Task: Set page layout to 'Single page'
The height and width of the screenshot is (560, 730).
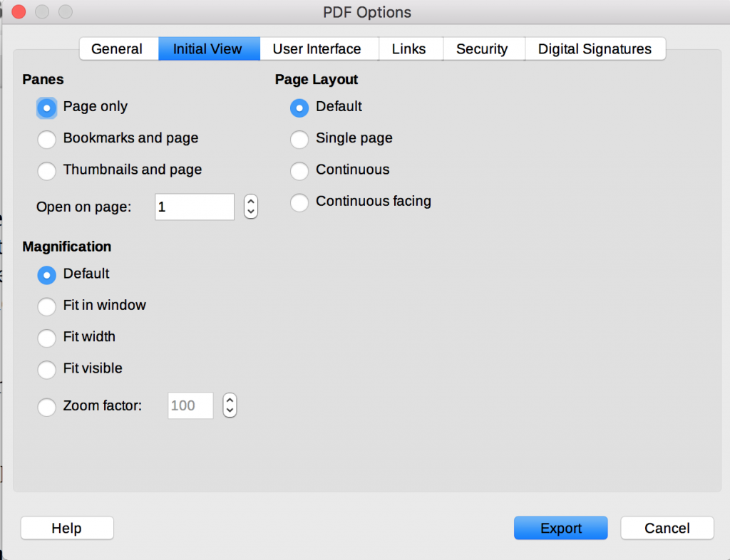Action: [x=299, y=139]
